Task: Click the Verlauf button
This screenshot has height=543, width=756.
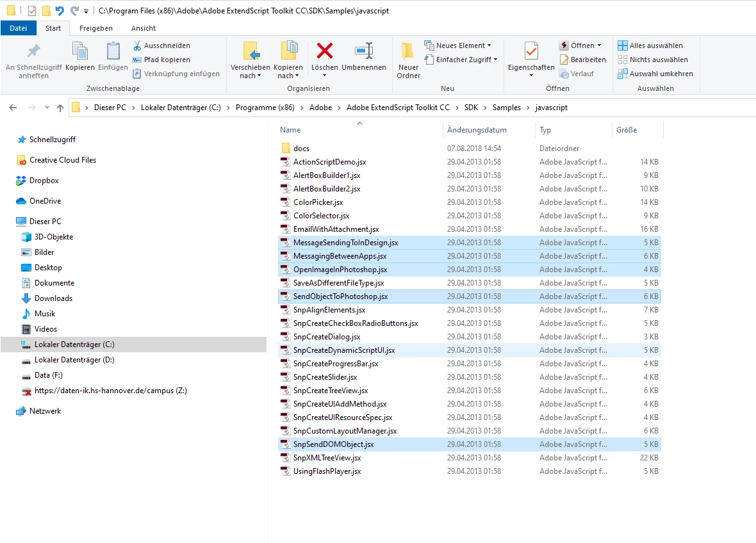Action: pos(576,74)
